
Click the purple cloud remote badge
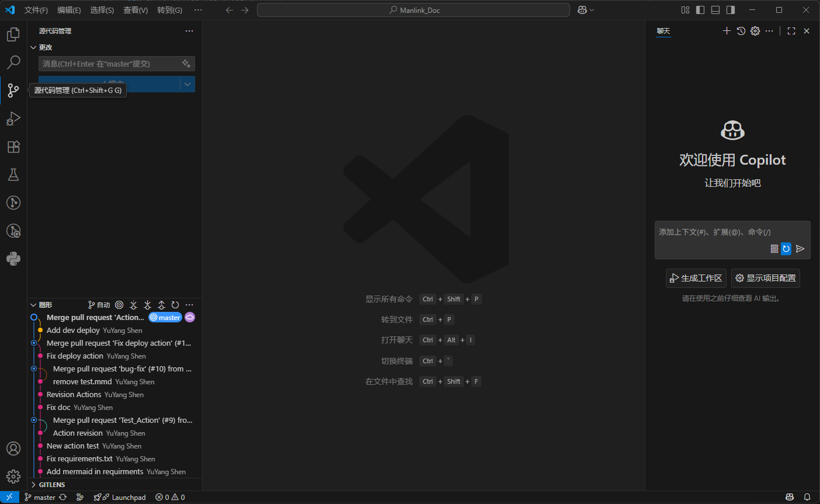click(190, 317)
